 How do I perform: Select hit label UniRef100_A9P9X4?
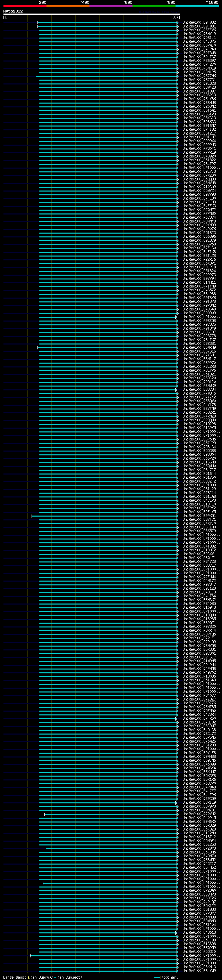pos(199,141)
